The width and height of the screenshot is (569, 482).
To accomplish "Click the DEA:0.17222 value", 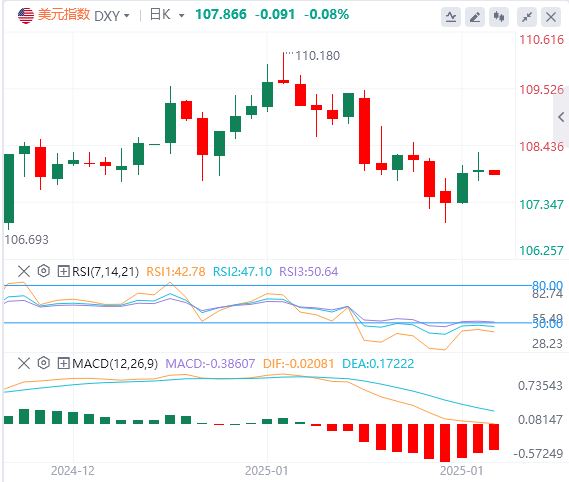I will click(x=378, y=363).
